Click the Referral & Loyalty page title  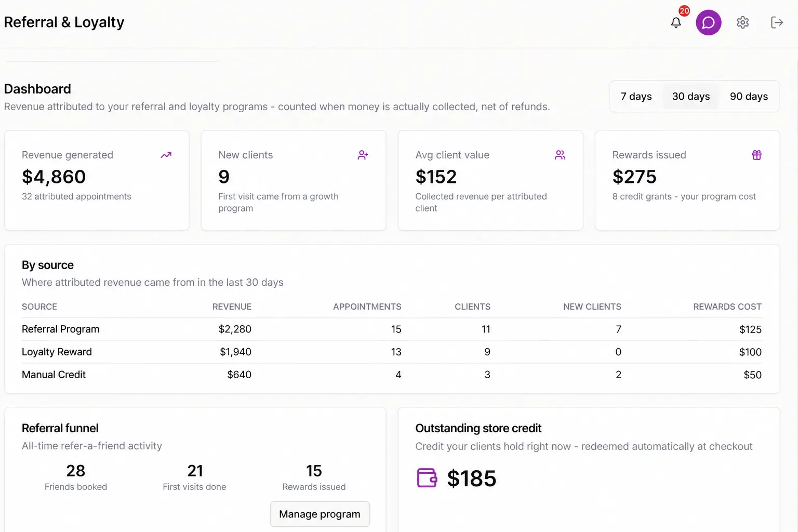[x=64, y=22]
